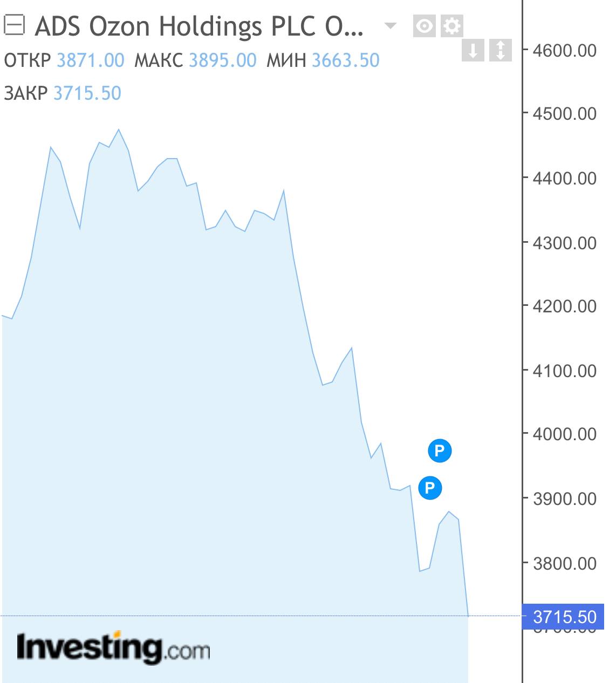Click the lower blue P marker
Viewport: 616px width, 683px height.
tap(430, 488)
